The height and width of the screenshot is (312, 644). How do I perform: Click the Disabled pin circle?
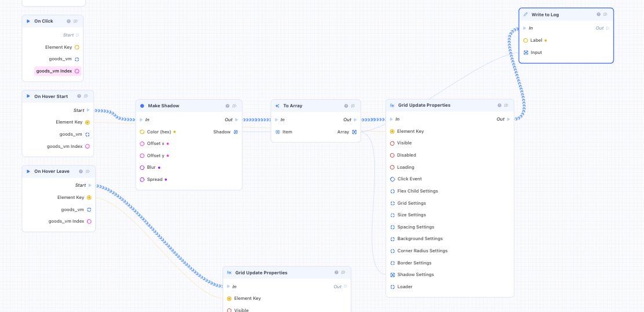coord(392,155)
